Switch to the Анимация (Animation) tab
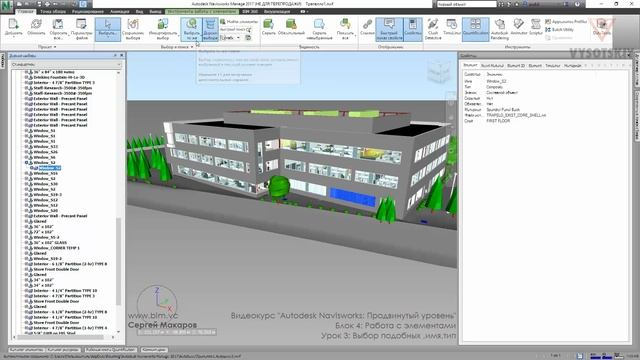Screen dimensions: 640x360 coord(120,11)
